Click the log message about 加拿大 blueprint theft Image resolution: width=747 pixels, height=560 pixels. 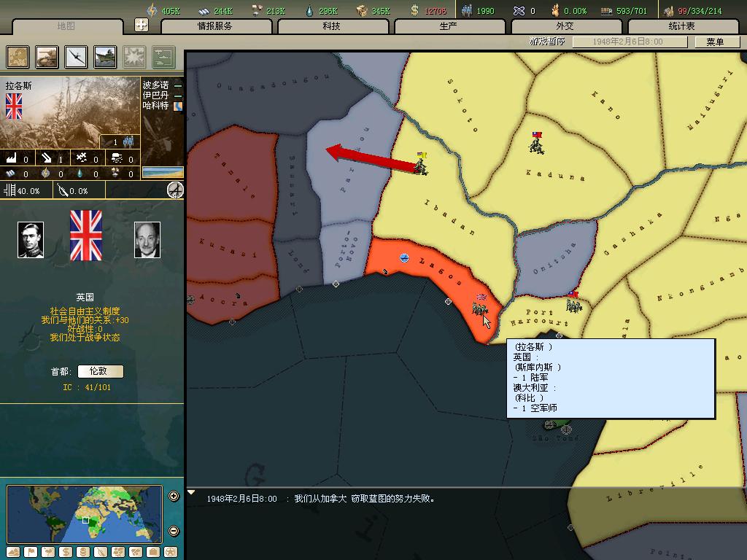click(x=321, y=499)
